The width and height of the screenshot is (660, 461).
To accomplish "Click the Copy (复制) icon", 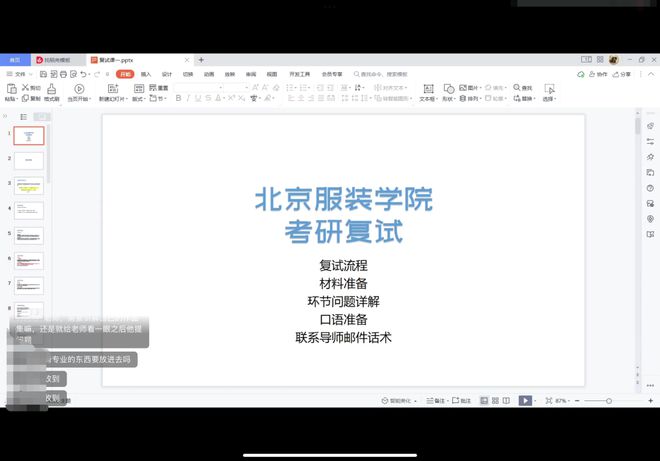I will (25, 98).
